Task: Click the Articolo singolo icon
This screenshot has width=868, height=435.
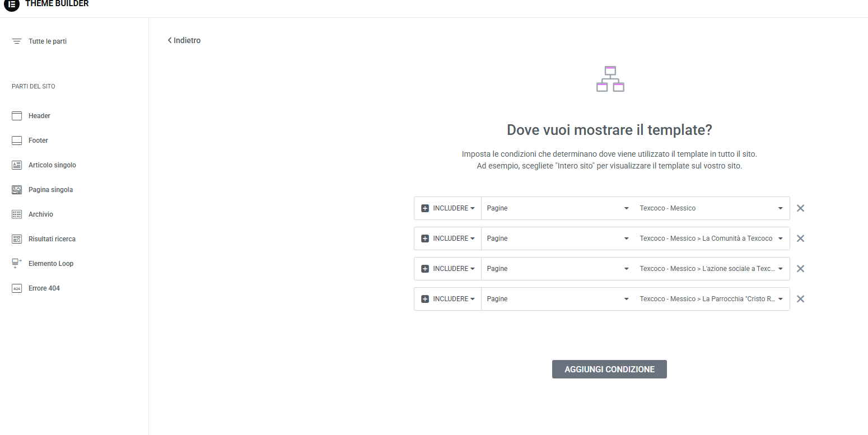Action: click(17, 165)
